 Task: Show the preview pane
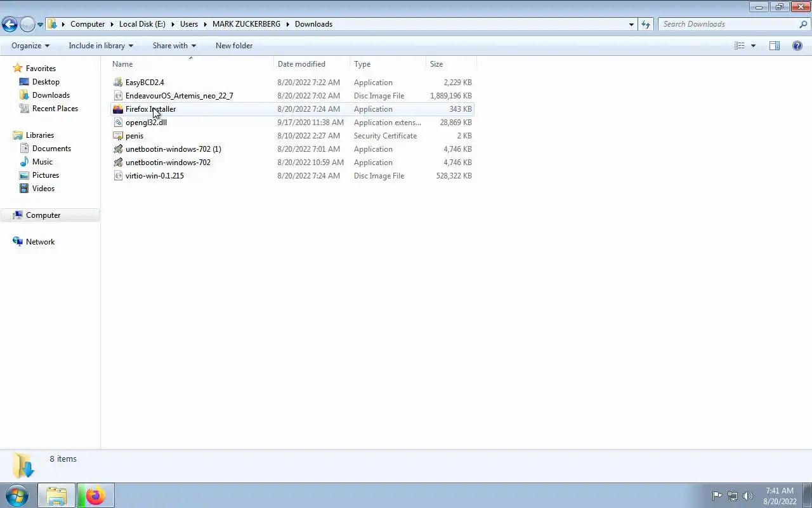(775, 46)
